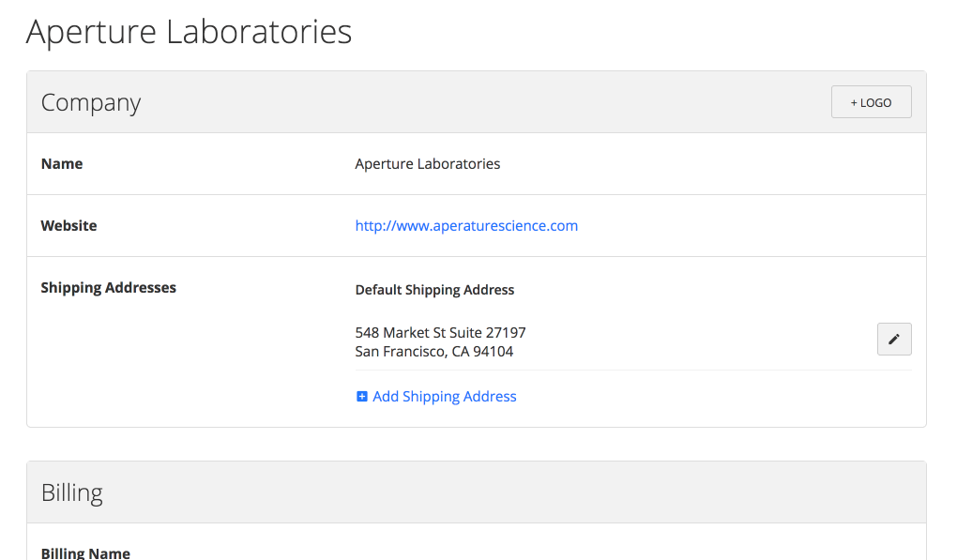Viewport: 972px width, 560px height.
Task: Click Aperture Laboratories in the Name row
Action: tap(427, 163)
